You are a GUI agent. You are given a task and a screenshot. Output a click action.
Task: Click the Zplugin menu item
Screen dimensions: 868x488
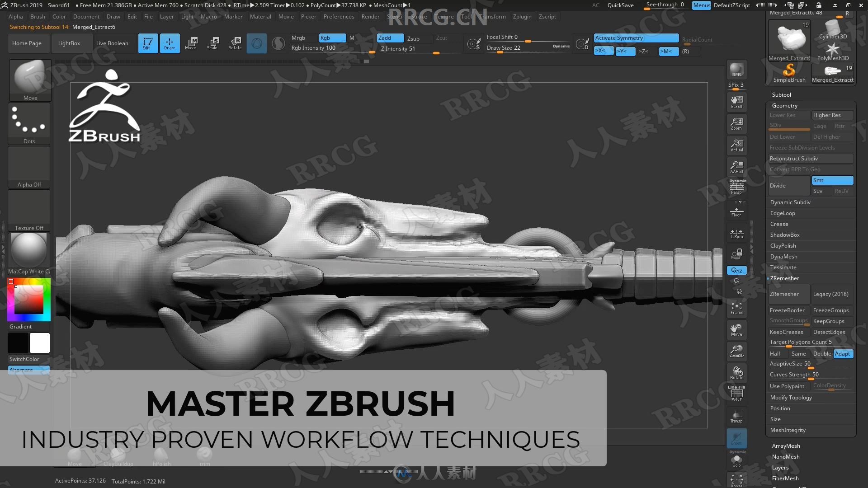[x=519, y=16]
